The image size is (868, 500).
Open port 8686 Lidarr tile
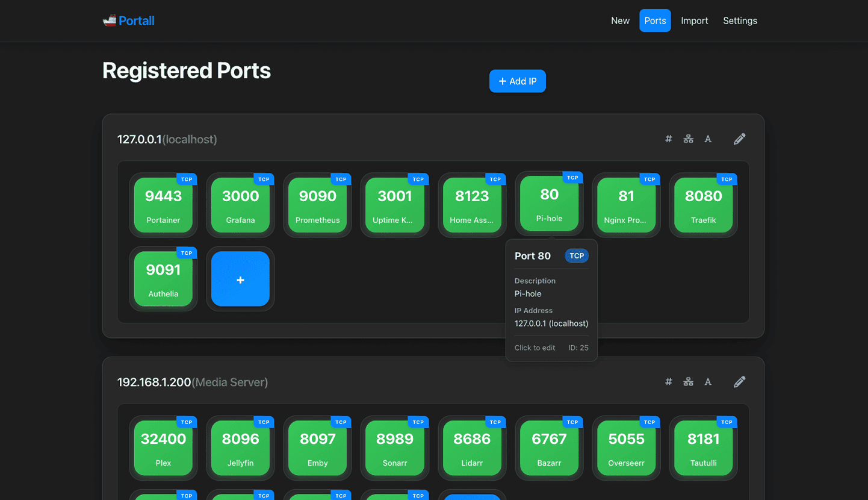[472, 448]
